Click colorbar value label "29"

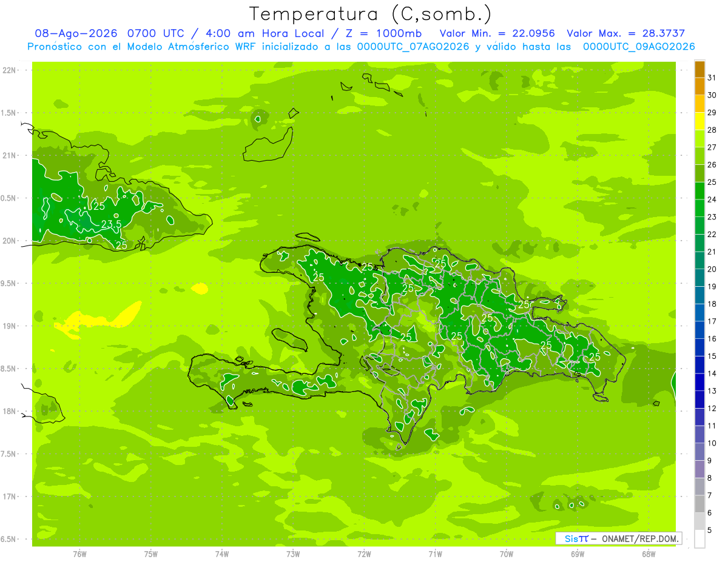712,113
